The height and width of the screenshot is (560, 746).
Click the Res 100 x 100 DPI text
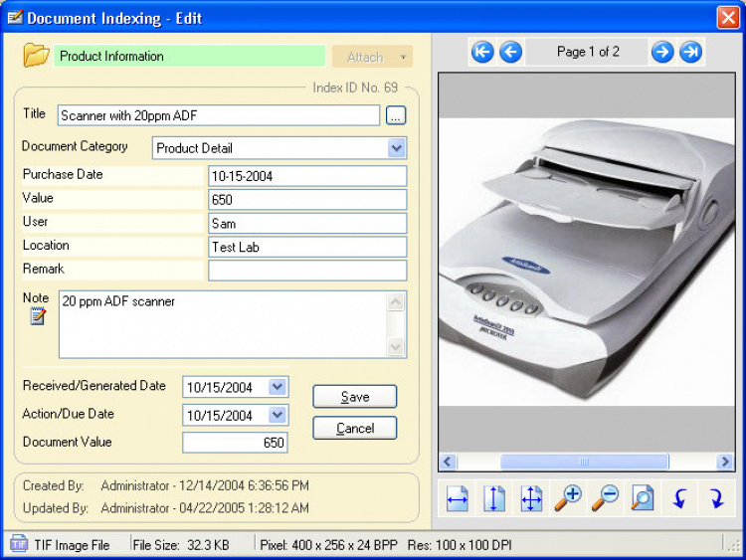point(460,545)
